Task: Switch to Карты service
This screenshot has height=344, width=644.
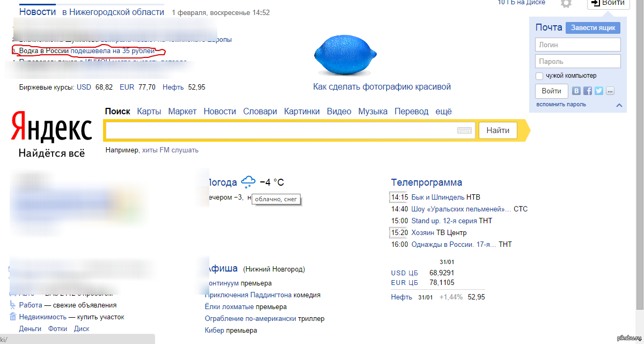Action: 149,112
